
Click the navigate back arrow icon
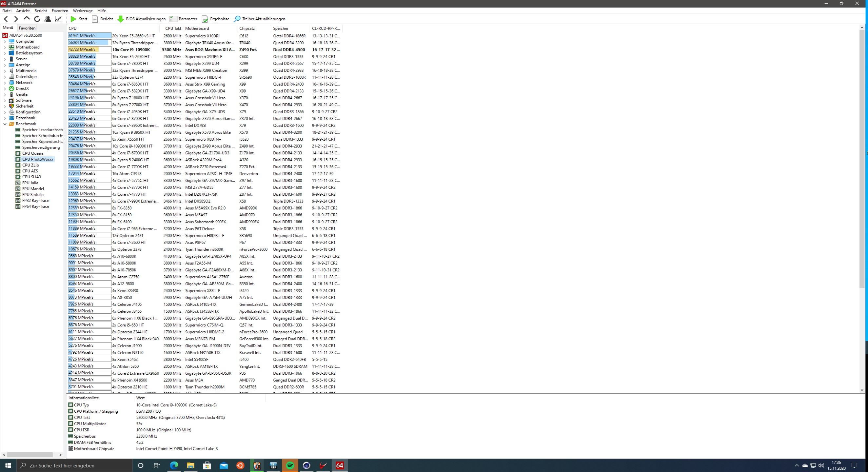6,19
